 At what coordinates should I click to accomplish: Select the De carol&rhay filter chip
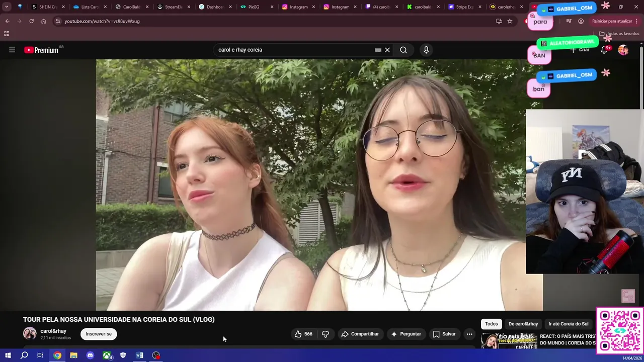tap(523, 324)
